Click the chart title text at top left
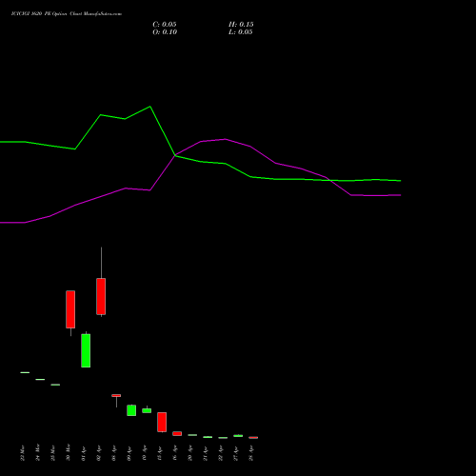 (x=67, y=14)
